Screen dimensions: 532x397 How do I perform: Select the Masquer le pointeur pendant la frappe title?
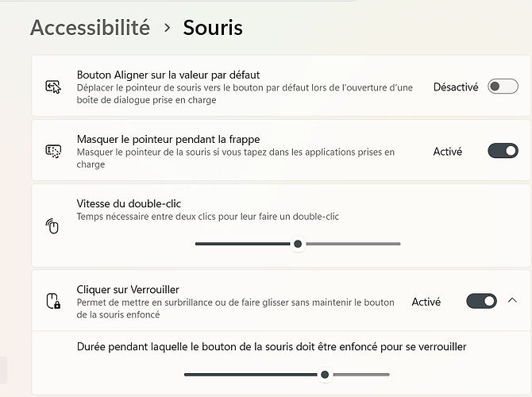click(168, 139)
